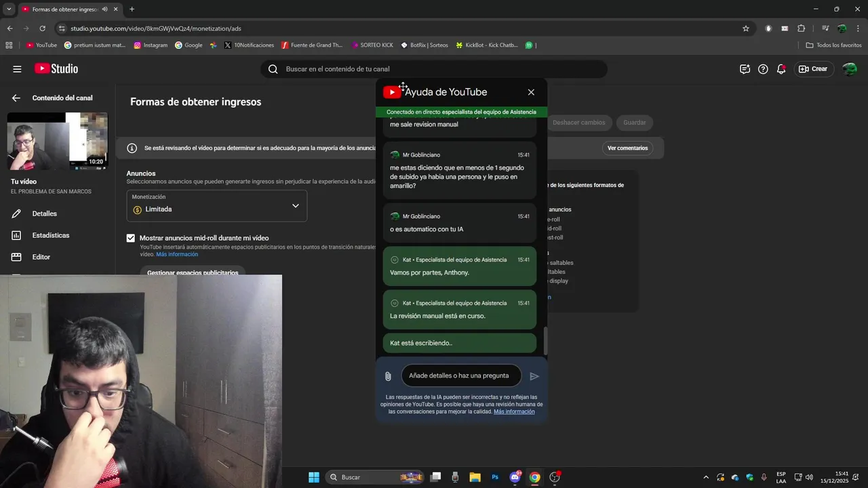Open a new Chrome tab
This screenshot has width=868, height=488.
(132, 9)
